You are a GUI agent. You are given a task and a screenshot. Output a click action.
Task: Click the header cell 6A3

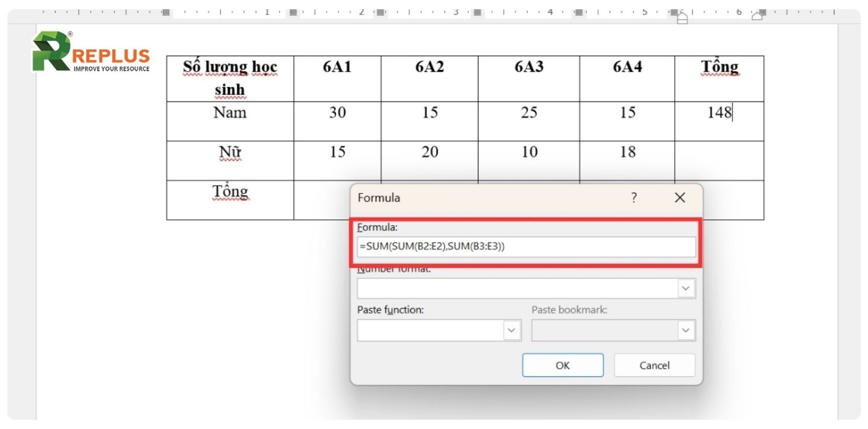(529, 79)
